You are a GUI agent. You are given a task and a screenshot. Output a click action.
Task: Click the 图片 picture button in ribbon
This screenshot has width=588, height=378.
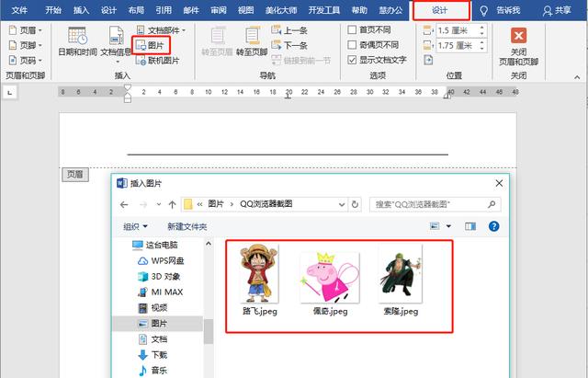tap(151, 45)
